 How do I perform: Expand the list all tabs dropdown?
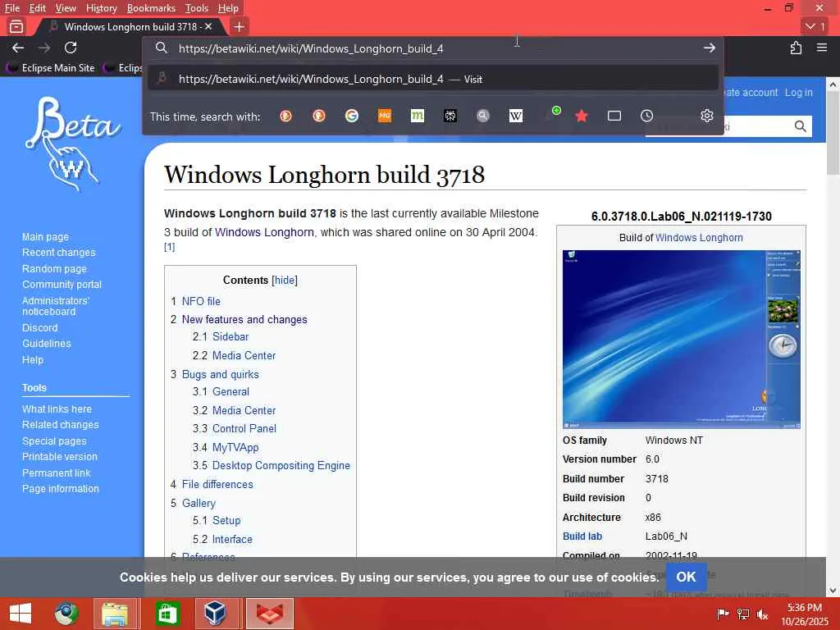pyautogui.click(x=815, y=26)
